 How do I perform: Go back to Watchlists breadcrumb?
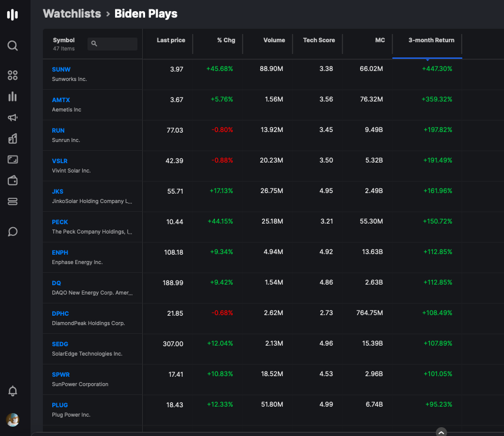click(72, 13)
